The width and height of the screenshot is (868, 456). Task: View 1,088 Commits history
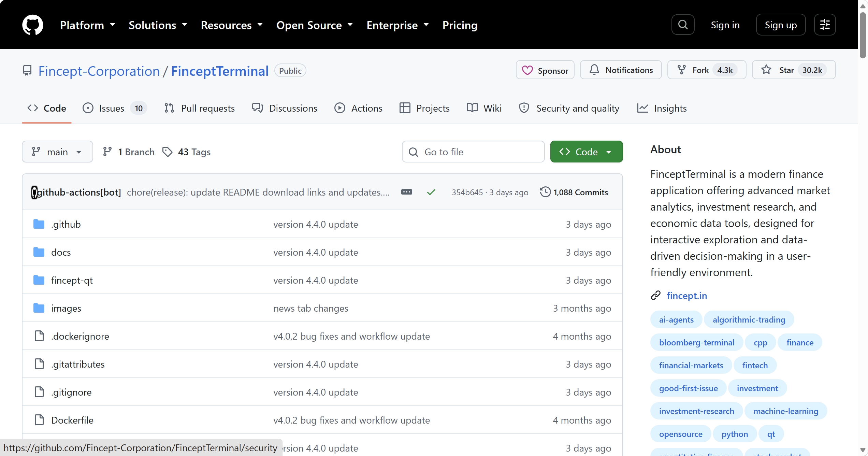point(574,192)
